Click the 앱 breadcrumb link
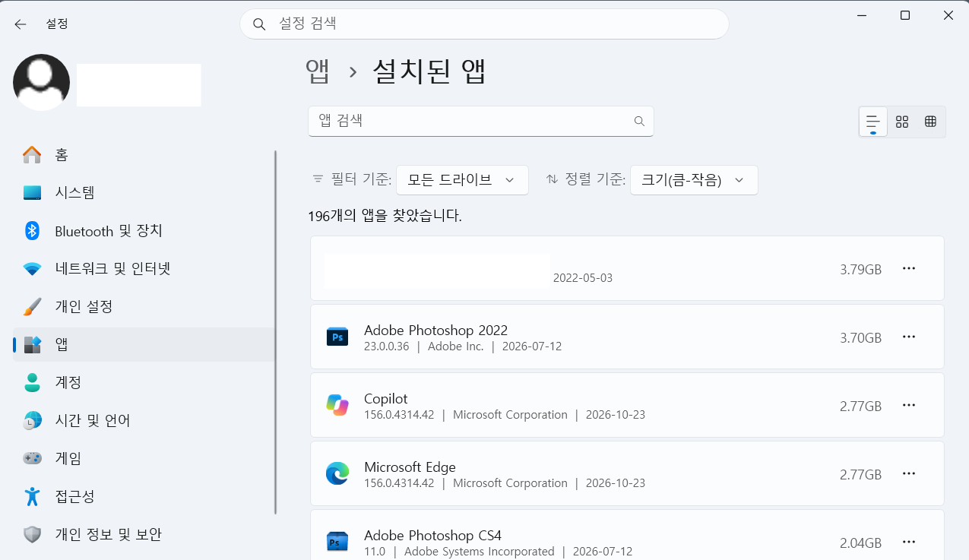Image resolution: width=969 pixels, height=560 pixels. point(318,71)
